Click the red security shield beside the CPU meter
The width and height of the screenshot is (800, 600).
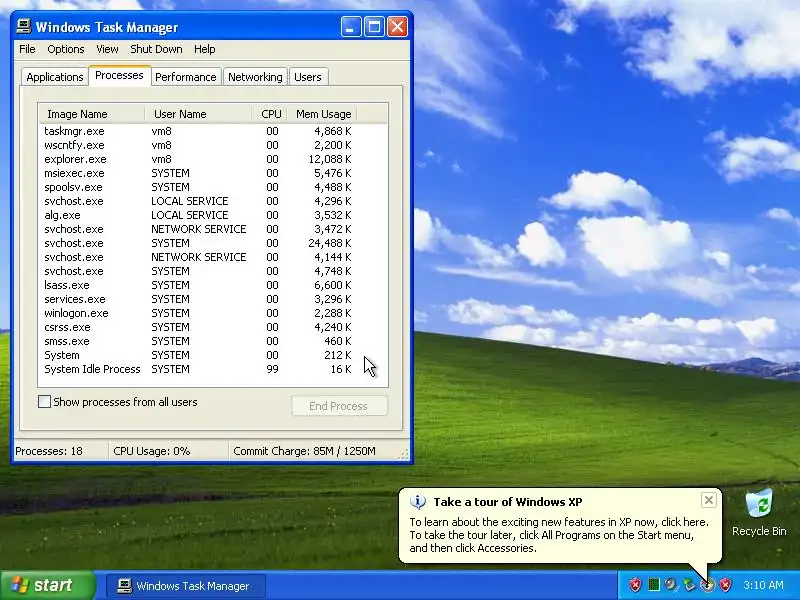click(635, 584)
